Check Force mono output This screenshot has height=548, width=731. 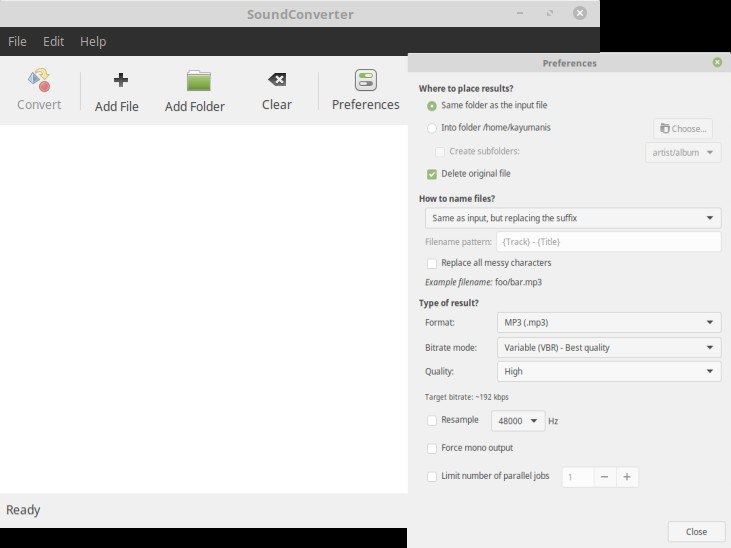tap(432, 448)
